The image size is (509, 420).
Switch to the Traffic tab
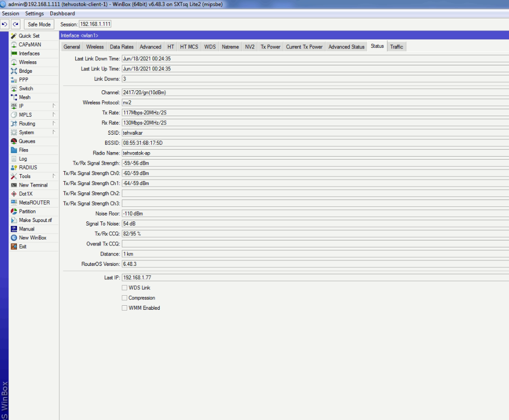[x=396, y=47]
